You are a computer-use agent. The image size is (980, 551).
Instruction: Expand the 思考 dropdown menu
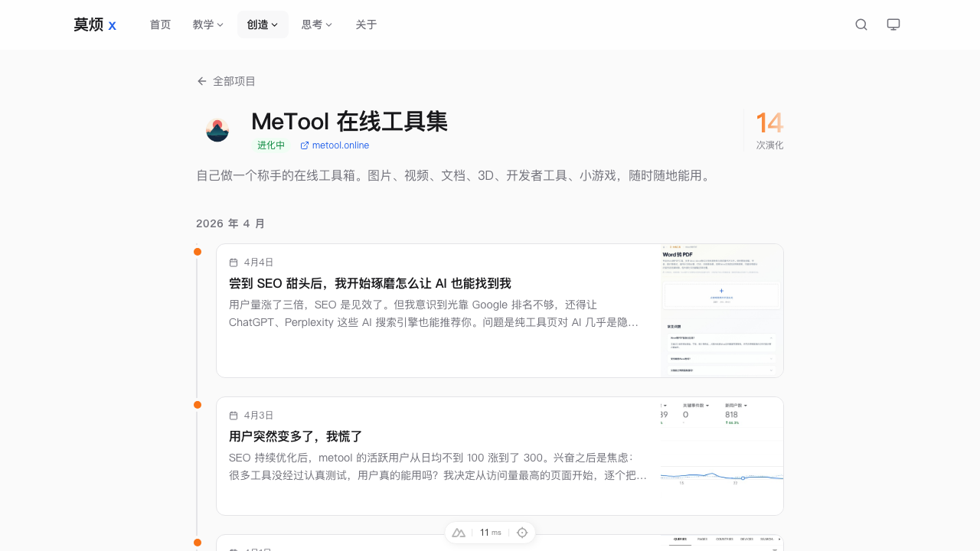(x=316, y=24)
